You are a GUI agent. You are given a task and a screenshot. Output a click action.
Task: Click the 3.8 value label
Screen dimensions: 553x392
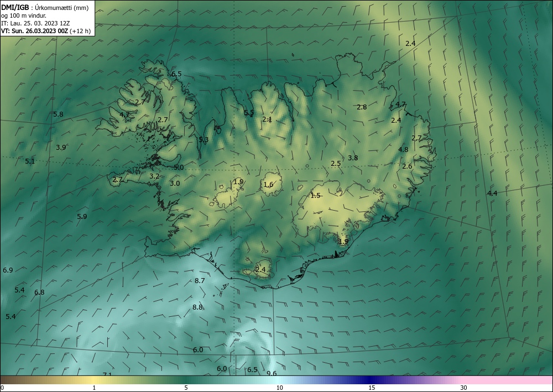(353, 158)
